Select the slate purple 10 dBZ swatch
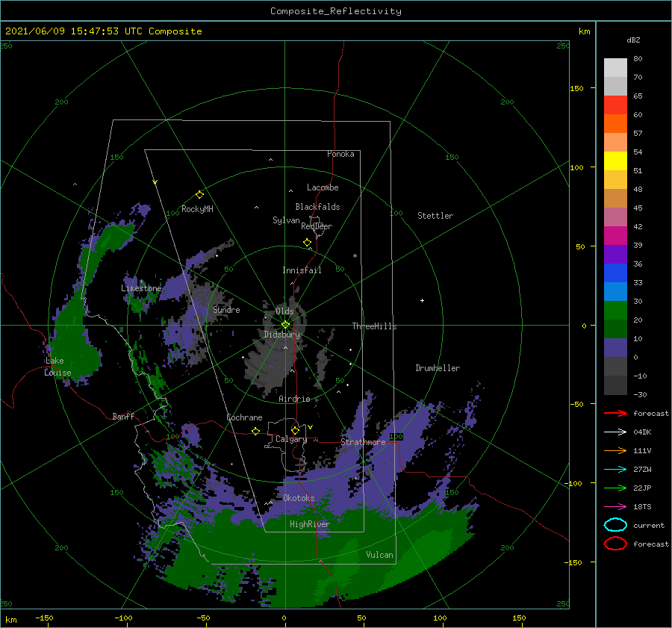 click(615, 347)
